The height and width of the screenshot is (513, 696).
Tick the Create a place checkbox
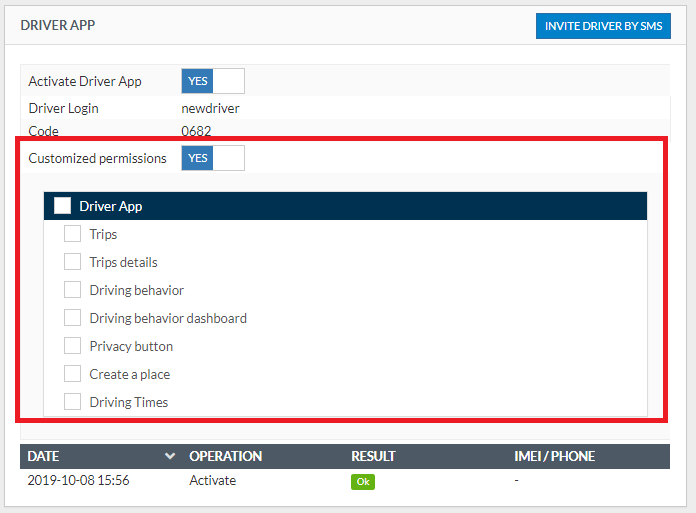(72, 374)
